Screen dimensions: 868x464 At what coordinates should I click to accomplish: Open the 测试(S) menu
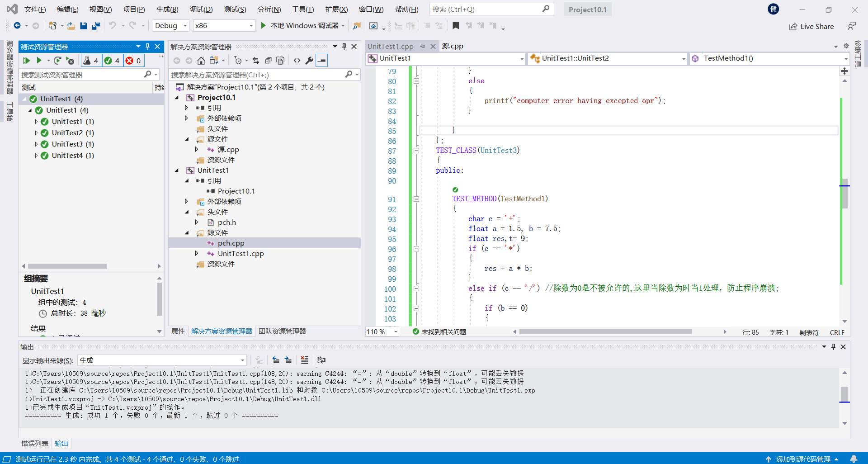pyautogui.click(x=235, y=9)
